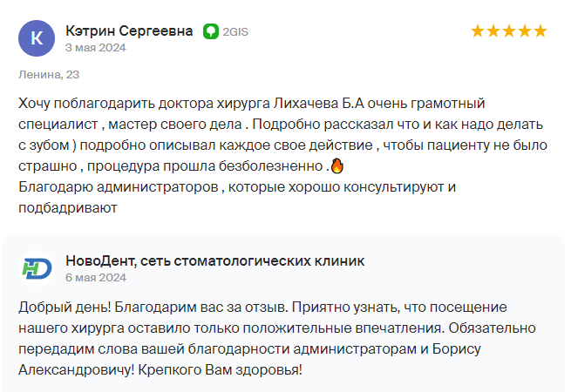Click the fire emoji in the review
Image resolution: width=571 pixels, height=392 pixels.
coord(337,166)
